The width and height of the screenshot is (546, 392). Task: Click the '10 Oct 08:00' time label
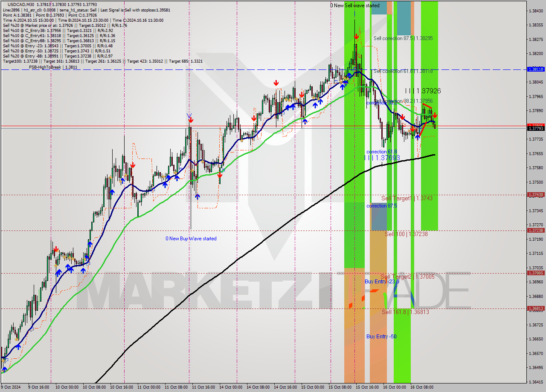95,387
